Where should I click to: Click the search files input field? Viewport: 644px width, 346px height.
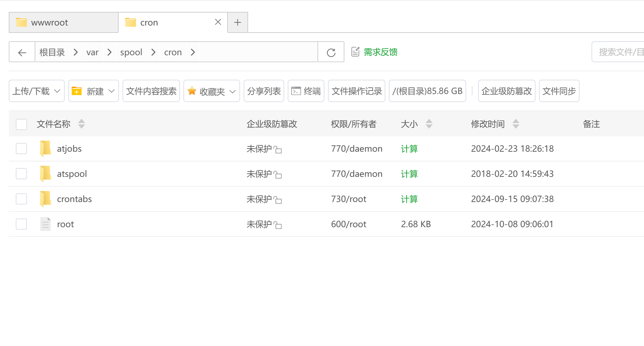618,52
